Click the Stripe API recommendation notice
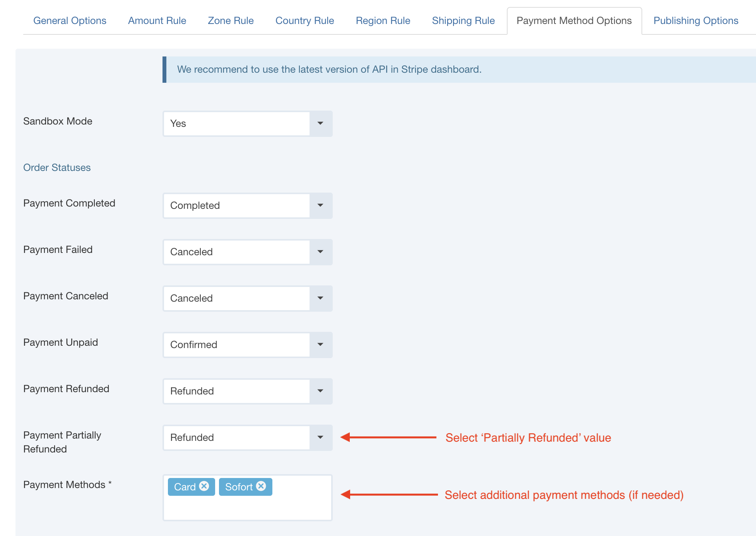Image resolution: width=756 pixels, height=536 pixels. pos(329,70)
